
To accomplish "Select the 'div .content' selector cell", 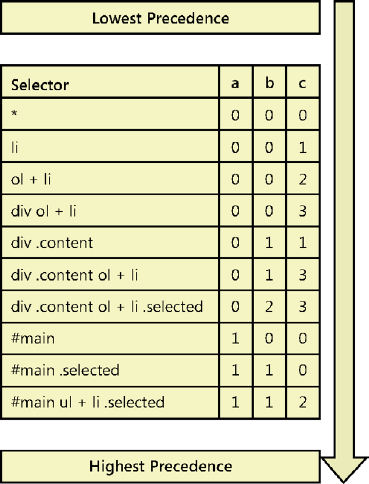I will tap(110, 243).
